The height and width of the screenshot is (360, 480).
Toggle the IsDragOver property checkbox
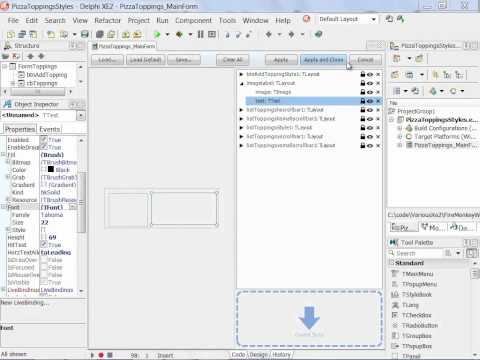point(44,260)
